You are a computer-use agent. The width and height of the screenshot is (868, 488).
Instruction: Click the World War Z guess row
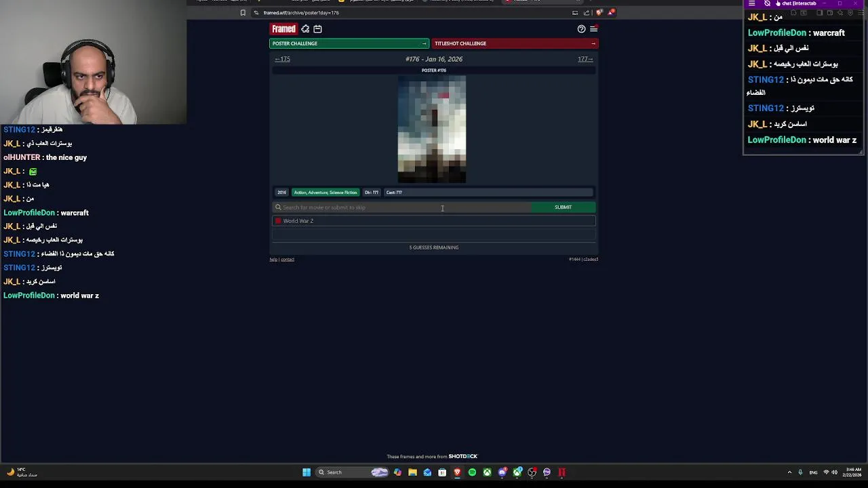[434, 221]
